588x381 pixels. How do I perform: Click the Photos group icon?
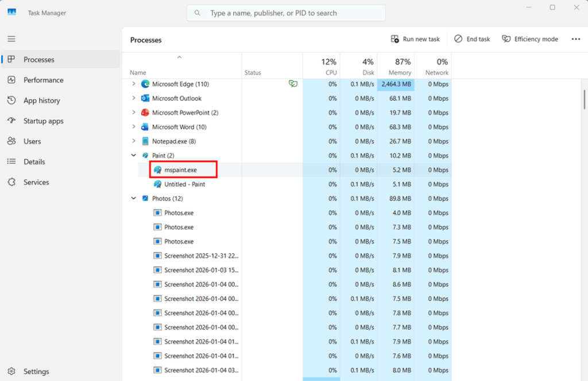coord(145,198)
